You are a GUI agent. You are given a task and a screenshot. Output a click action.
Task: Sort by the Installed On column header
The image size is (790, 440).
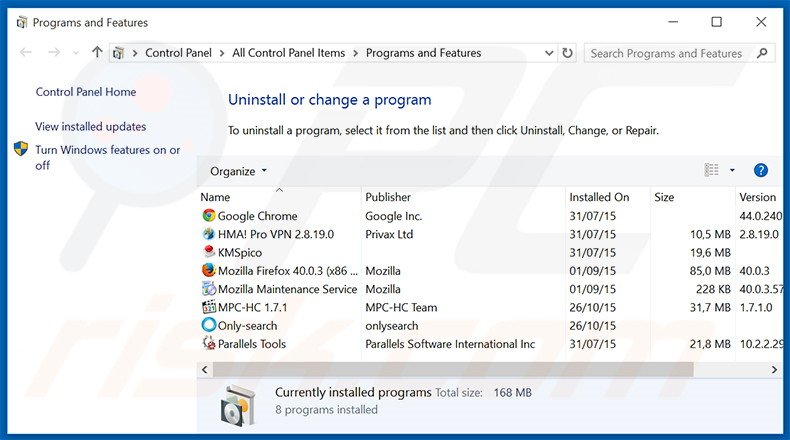click(599, 197)
